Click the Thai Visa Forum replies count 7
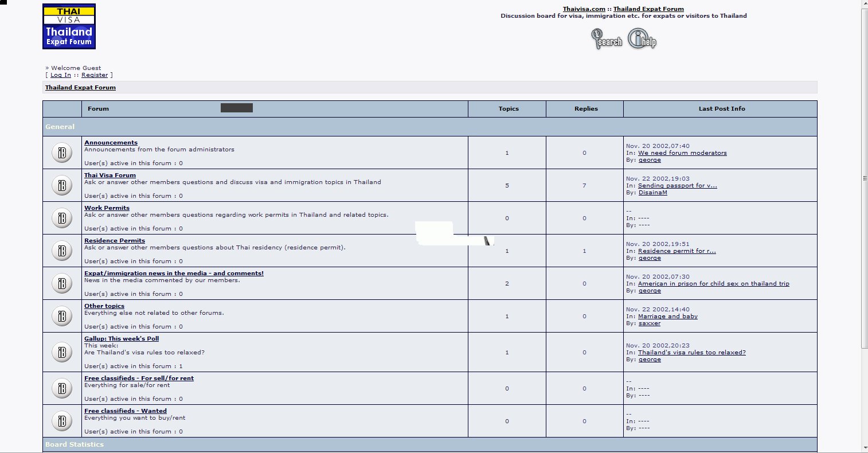Screen dimensions: 868x453 coord(584,185)
